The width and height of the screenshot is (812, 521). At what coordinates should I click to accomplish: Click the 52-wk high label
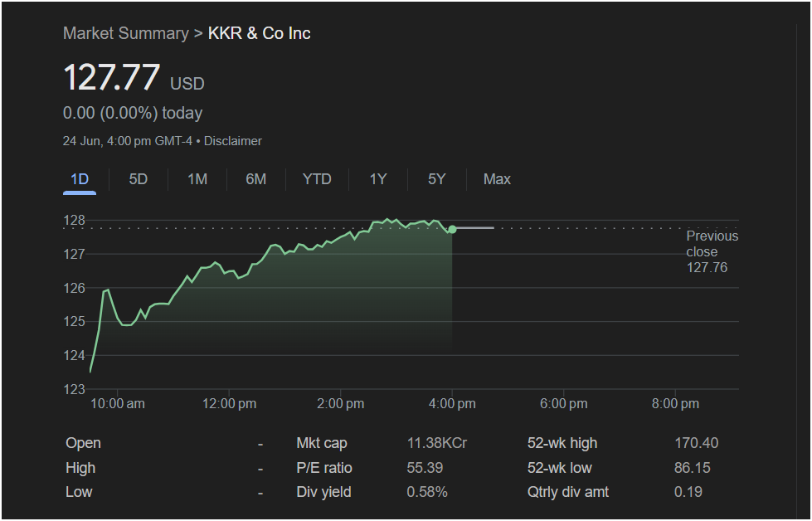[x=562, y=443]
